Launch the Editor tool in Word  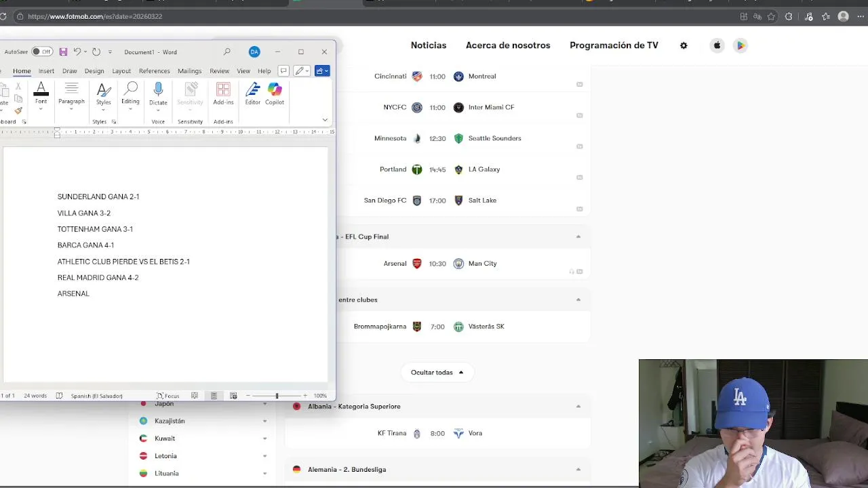(252, 94)
